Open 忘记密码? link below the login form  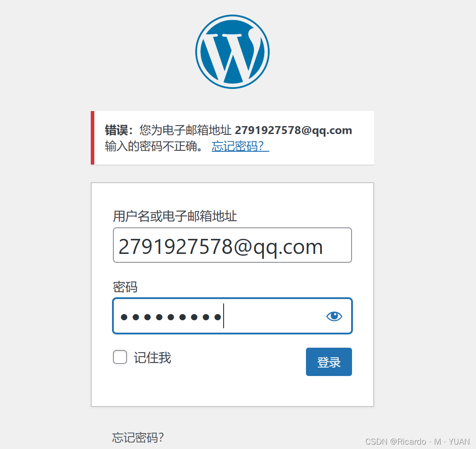[x=138, y=438]
